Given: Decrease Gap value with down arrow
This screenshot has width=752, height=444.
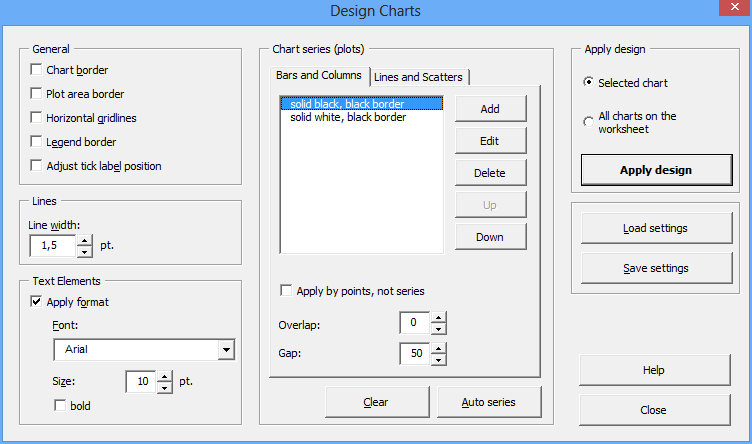Looking at the screenshot, I should click(438, 360).
